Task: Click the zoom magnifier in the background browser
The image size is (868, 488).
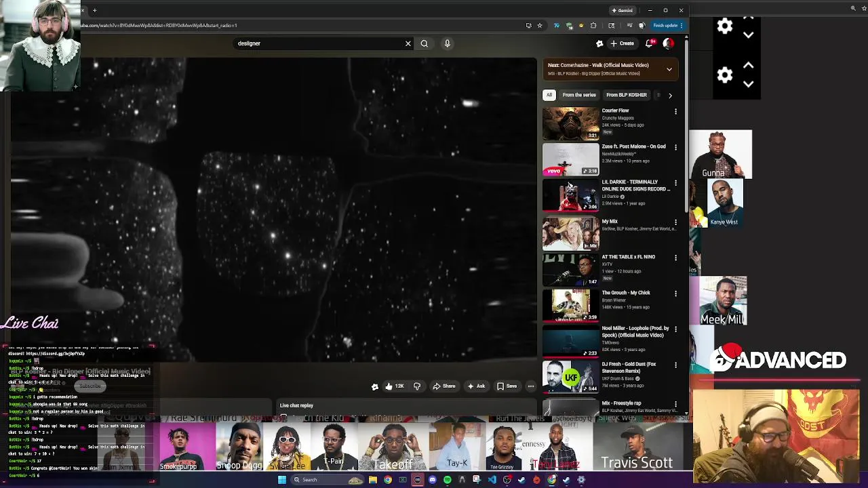Action: click(853, 8)
